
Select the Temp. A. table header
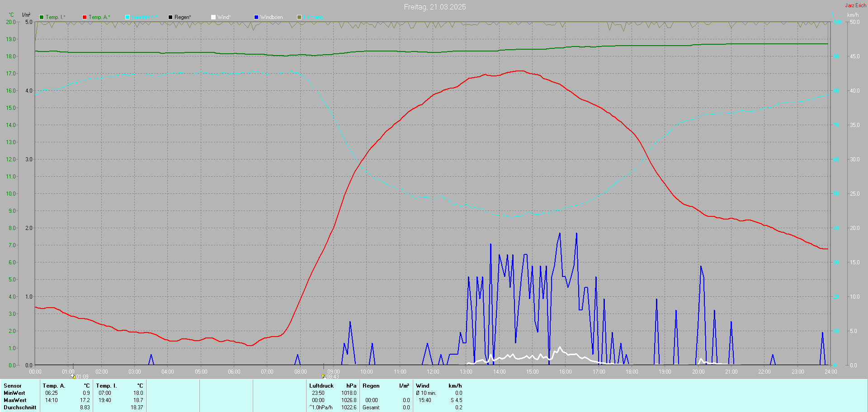(54, 386)
